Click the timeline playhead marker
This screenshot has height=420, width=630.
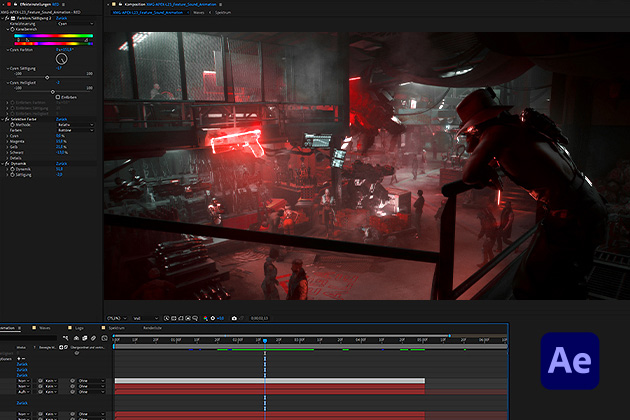coord(265,341)
